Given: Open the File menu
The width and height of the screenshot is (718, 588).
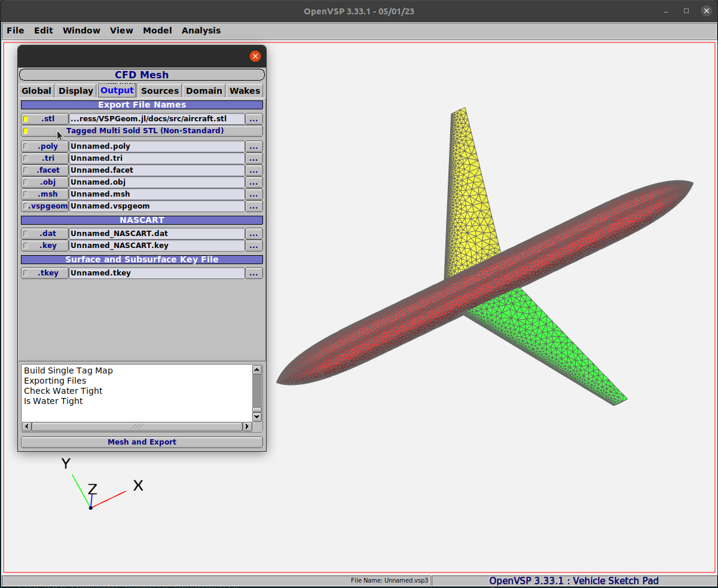Looking at the screenshot, I should (16, 30).
